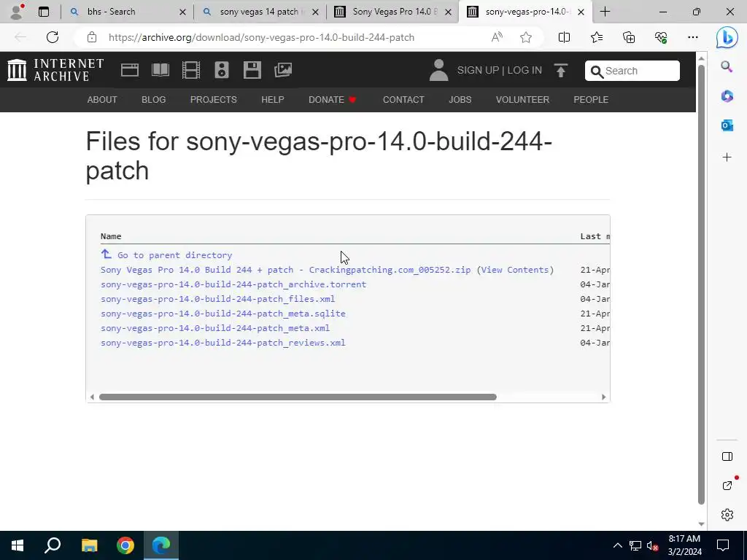Viewport: 747px width, 560px height.
Task: Click the page vertical scrollbar
Action: point(701,284)
